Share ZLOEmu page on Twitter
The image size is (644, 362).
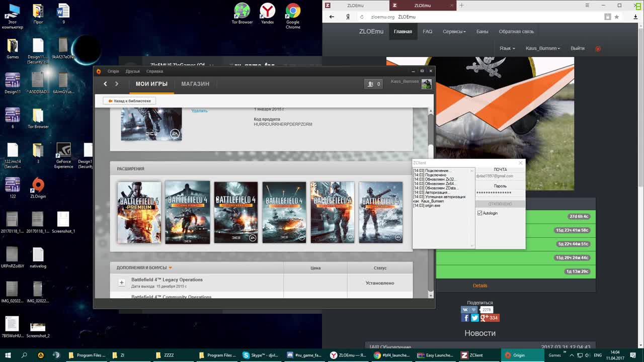pyautogui.click(x=475, y=318)
